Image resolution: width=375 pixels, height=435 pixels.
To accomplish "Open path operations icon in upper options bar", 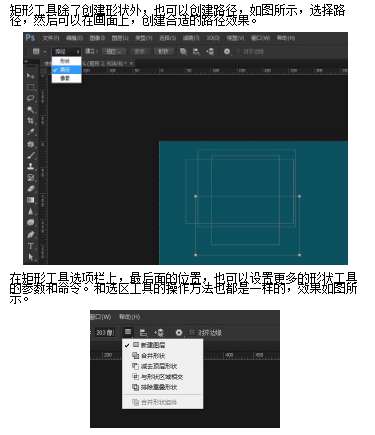I will (x=183, y=51).
